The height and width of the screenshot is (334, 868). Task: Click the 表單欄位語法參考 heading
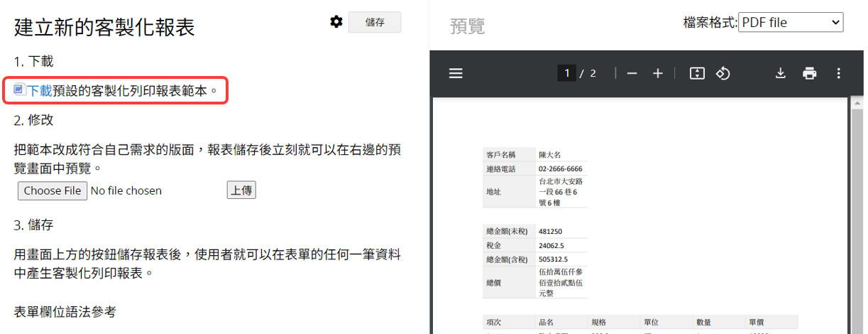pyautogui.click(x=65, y=311)
